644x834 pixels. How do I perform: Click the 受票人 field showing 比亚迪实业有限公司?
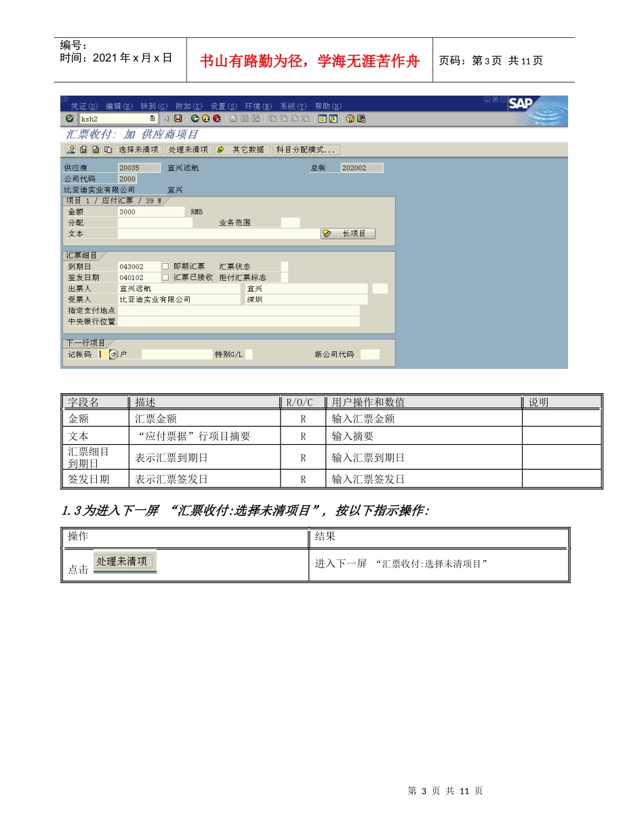[179, 299]
